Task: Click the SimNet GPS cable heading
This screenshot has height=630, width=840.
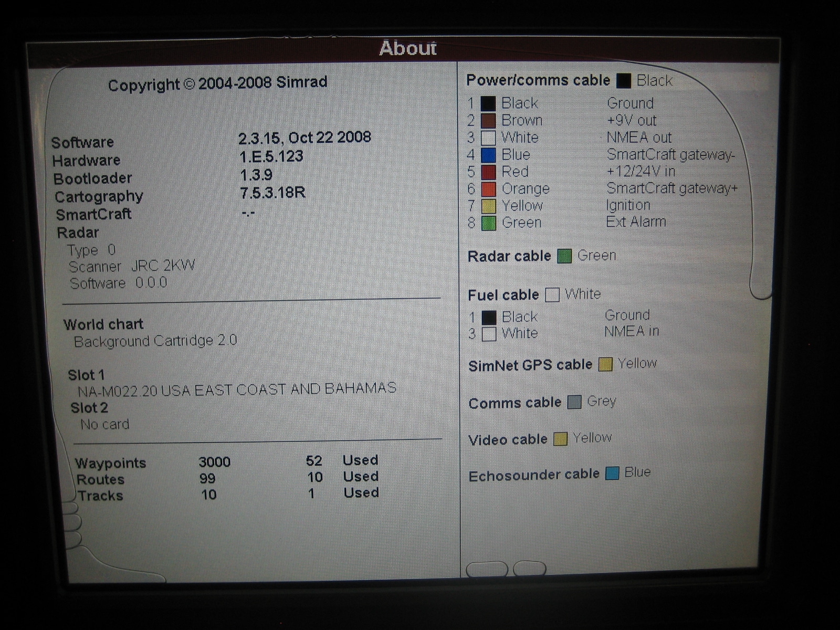Action: (530, 365)
